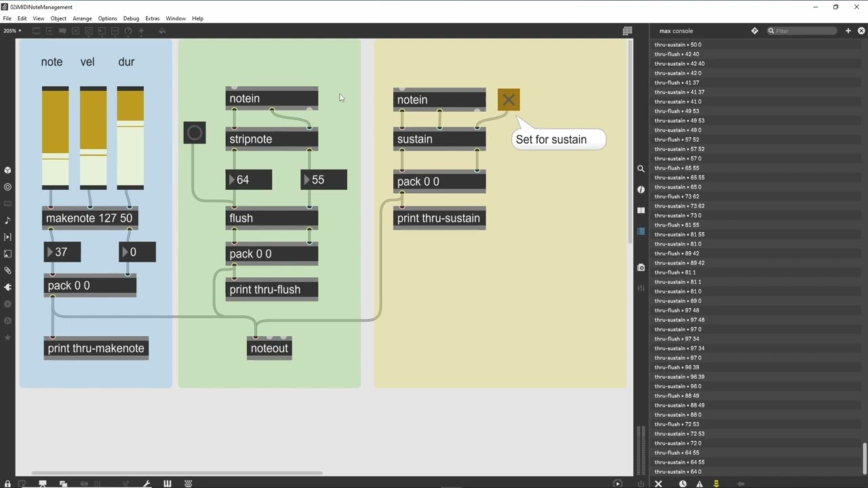The image size is (868, 488).
Task: Open the Arrange menu
Action: tap(82, 18)
